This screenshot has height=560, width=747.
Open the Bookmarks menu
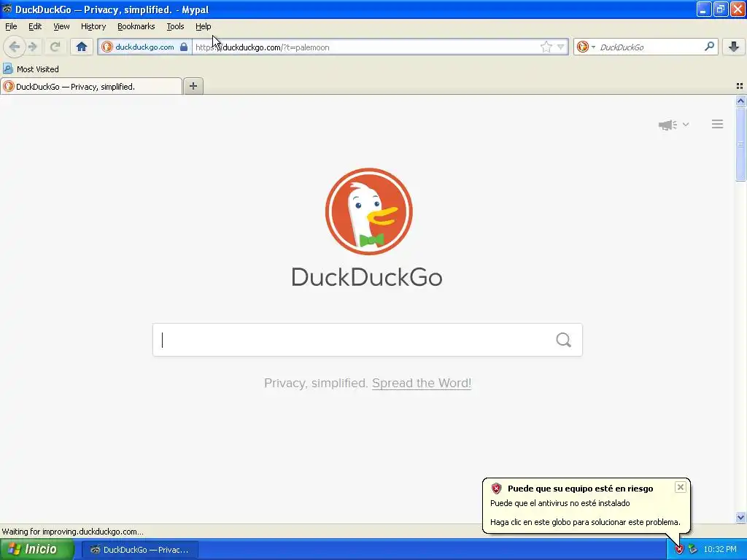(136, 26)
